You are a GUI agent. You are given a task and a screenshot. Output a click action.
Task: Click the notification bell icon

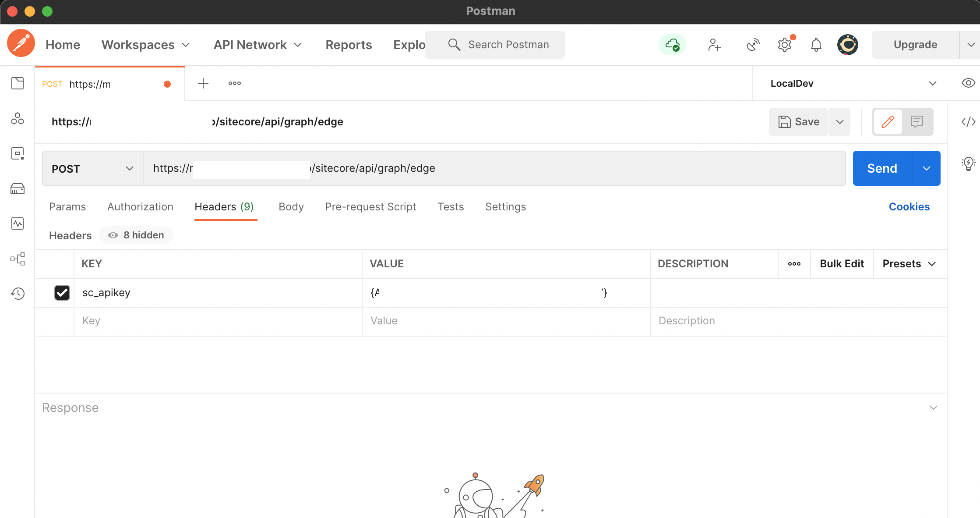tap(816, 44)
